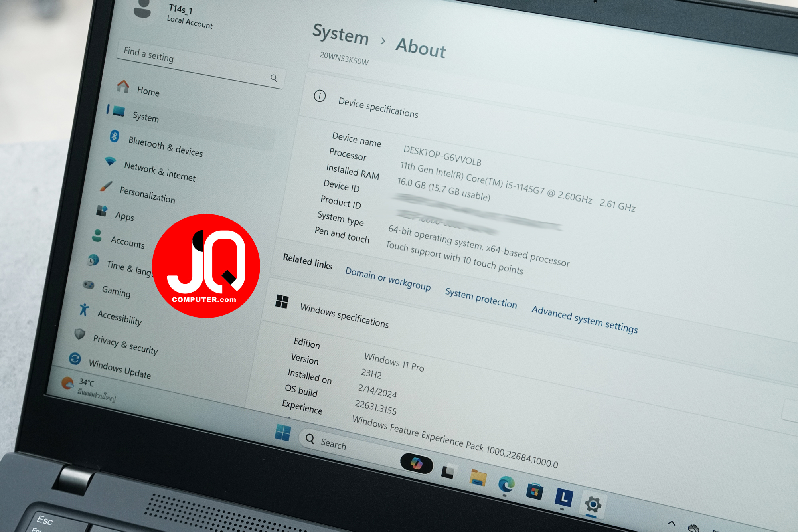798x532 pixels.
Task: Click the System breadcrumb in the header
Action: [340, 34]
